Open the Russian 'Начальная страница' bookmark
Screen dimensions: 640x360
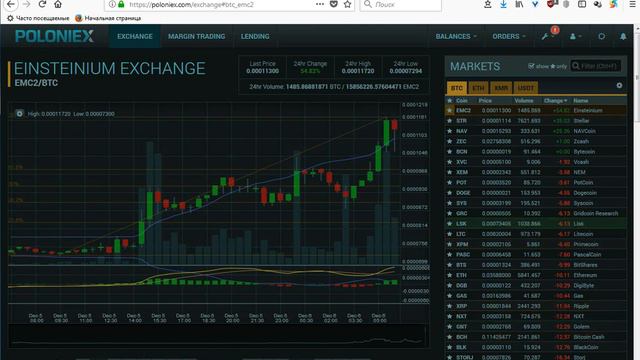(108, 18)
